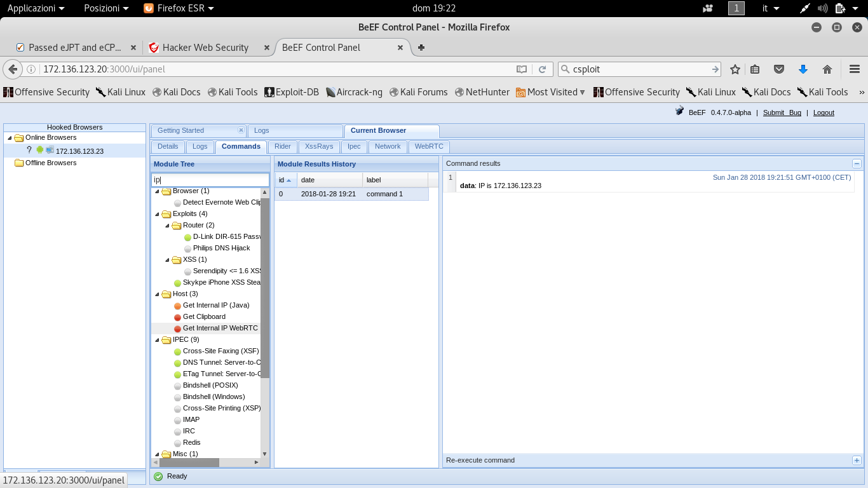868x488 pixels.
Task: Click the video recorder icon in top bar
Action: [708, 8]
